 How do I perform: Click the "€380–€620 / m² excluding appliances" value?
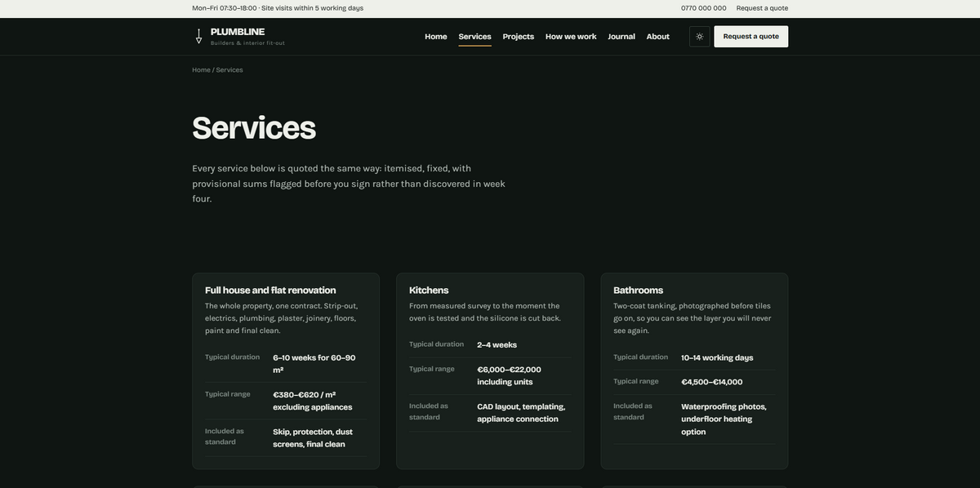pos(314,401)
